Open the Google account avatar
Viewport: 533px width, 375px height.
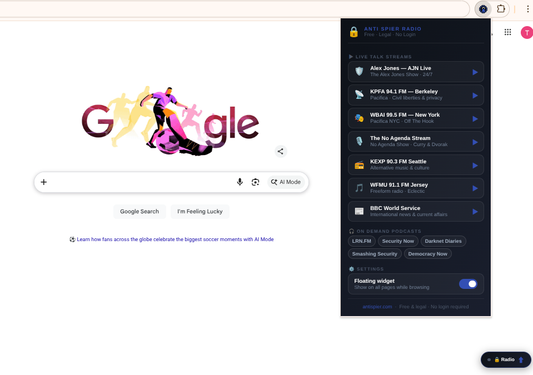click(x=527, y=33)
